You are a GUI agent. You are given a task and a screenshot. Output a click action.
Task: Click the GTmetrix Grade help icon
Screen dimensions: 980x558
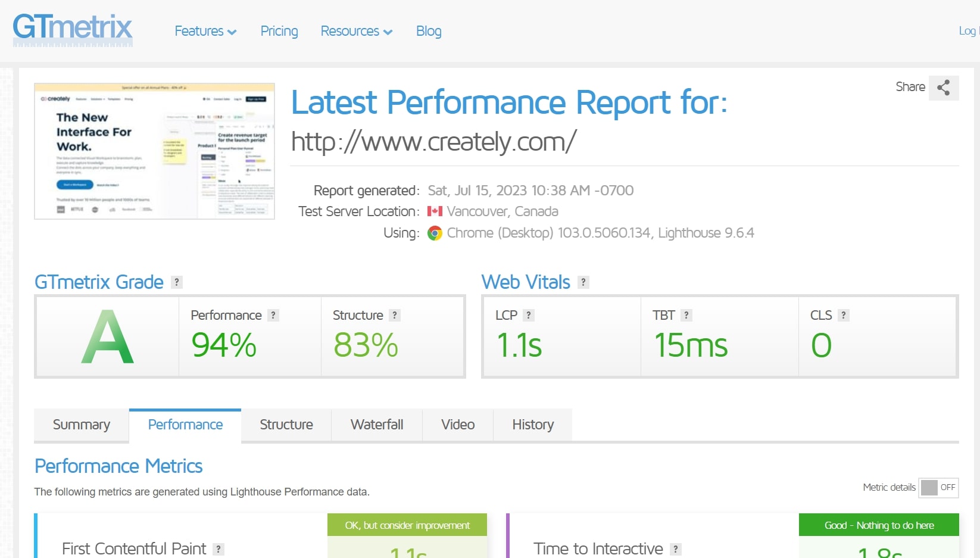177,282
